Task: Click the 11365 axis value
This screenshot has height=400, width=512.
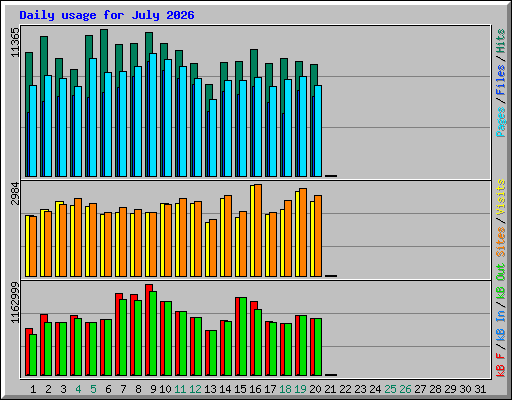Action: point(15,42)
